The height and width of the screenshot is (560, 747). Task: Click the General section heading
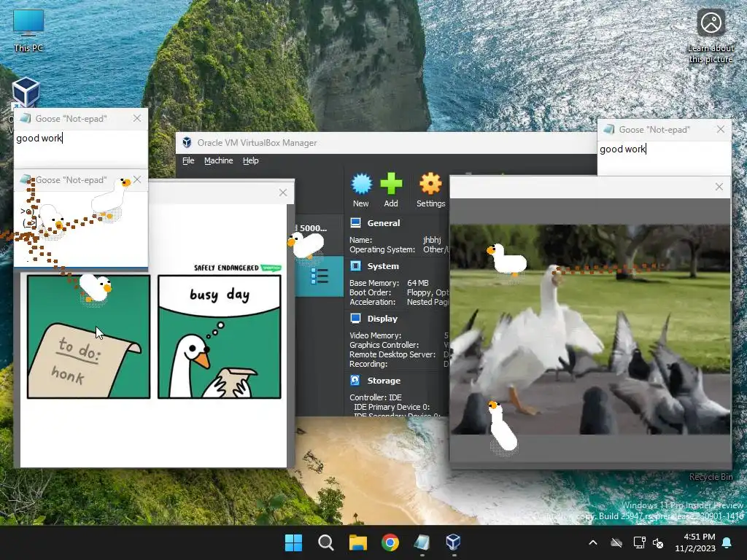384,223
